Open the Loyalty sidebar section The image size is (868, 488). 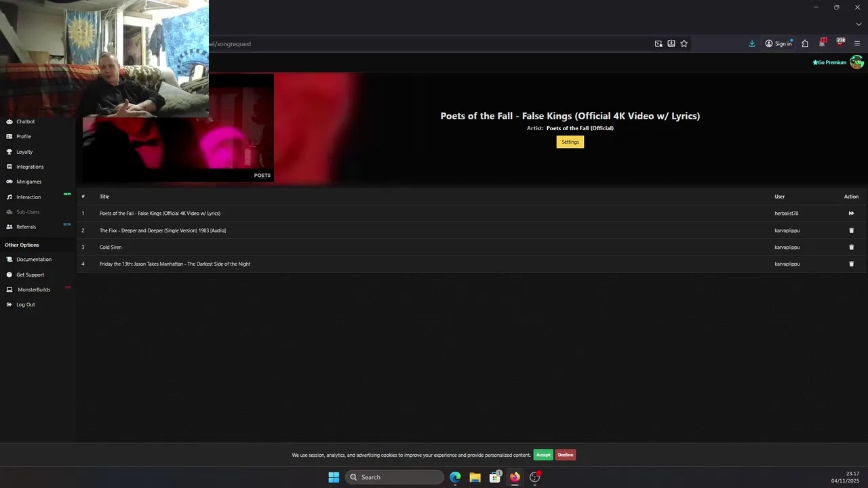coord(24,152)
